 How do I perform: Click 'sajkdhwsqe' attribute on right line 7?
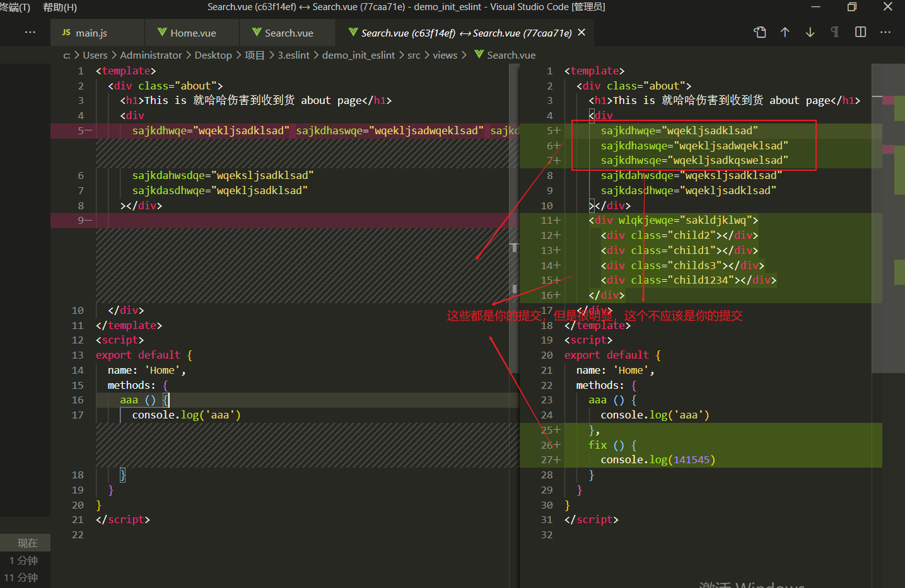tap(631, 160)
